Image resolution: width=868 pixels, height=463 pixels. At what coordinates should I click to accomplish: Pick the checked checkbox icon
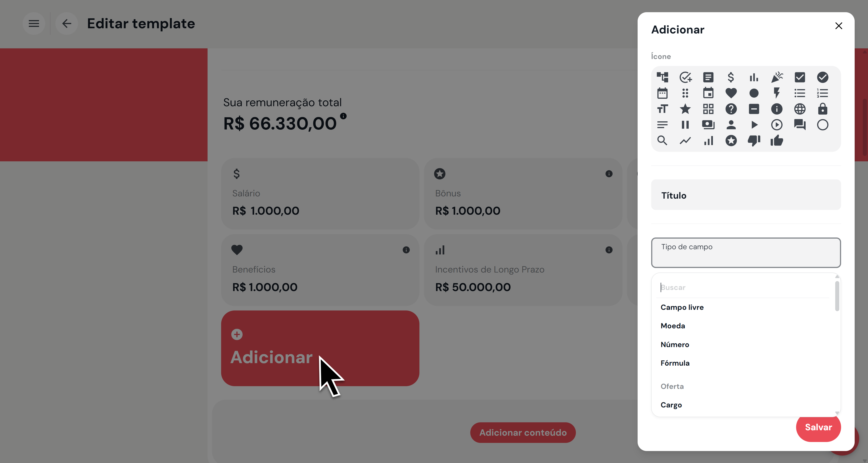point(799,78)
